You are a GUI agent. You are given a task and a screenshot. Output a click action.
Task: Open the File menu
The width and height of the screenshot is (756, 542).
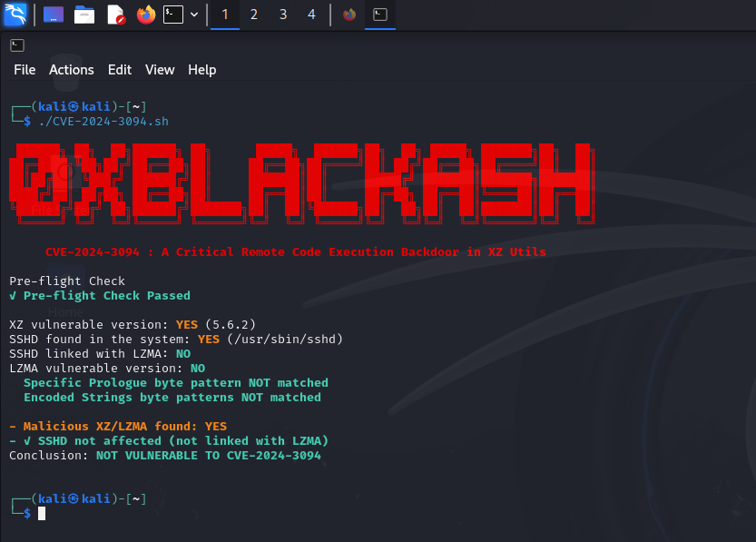25,70
